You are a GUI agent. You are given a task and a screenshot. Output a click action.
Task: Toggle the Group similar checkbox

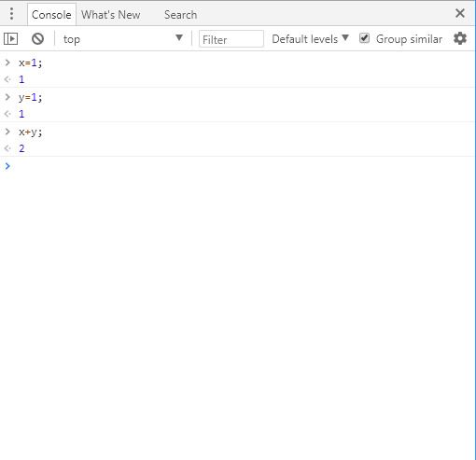364,38
